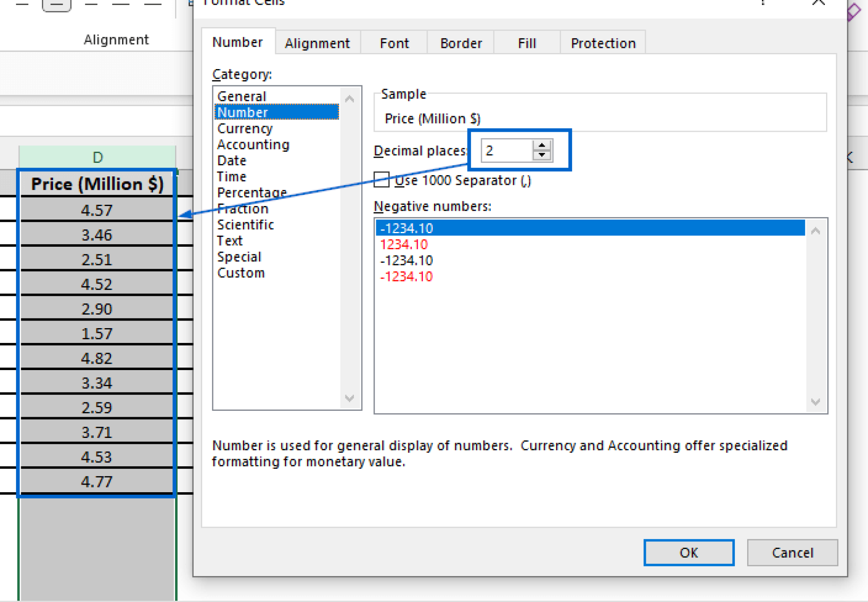Confirm formatting with the OK button
This screenshot has height=602, width=868.
click(x=689, y=552)
